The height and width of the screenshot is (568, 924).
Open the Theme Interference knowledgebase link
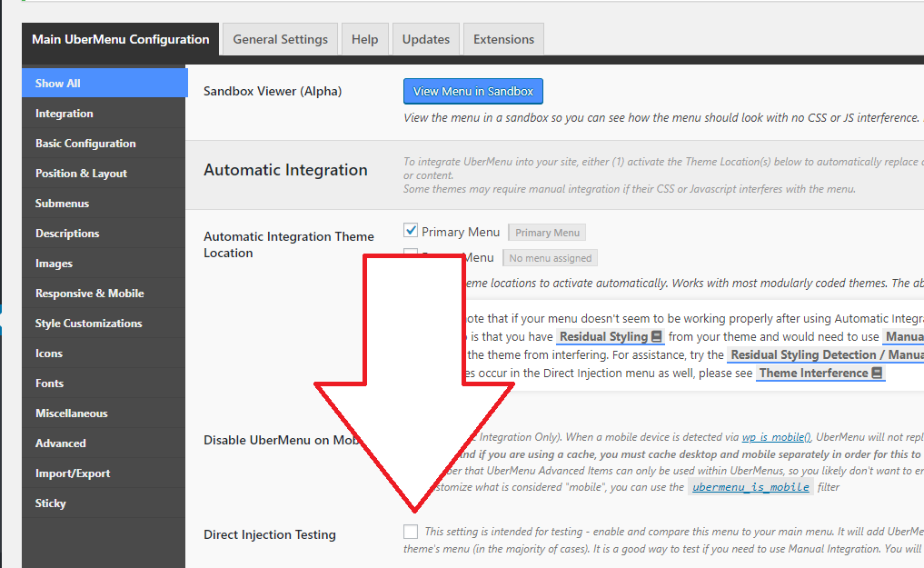point(820,373)
